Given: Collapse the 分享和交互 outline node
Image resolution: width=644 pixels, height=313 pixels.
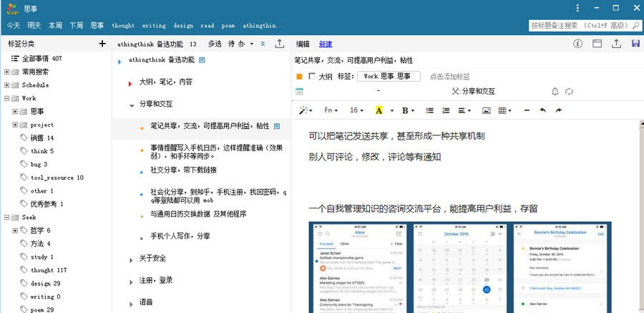Looking at the screenshot, I should point(132,105).
